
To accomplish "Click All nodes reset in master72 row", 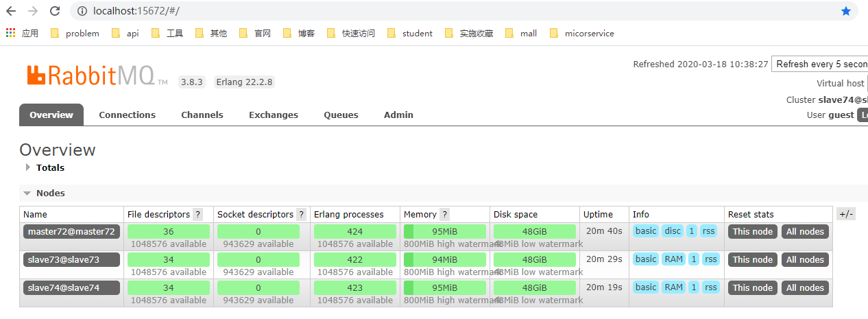I will 805,231.
